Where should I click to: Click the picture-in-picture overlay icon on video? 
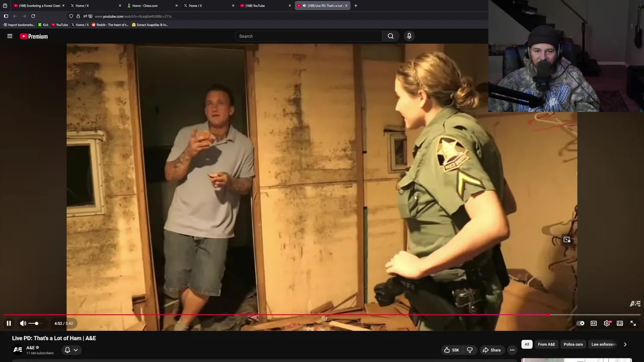[x=567, y=240]
